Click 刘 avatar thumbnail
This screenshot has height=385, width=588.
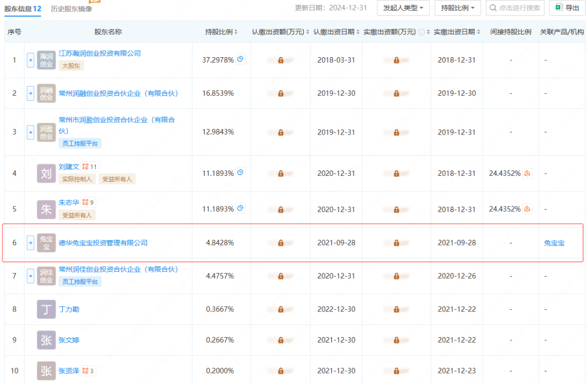pyautogui.click(x=46, y=173)
